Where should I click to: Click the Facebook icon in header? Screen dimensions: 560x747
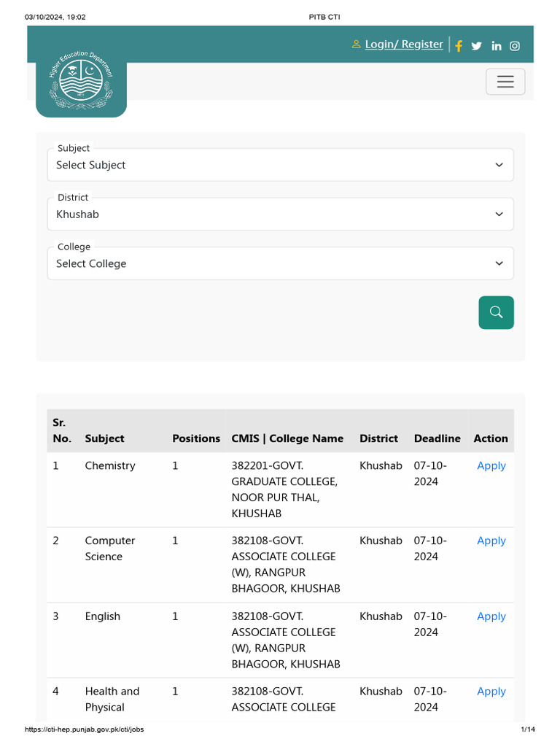[x=459, y=46]
